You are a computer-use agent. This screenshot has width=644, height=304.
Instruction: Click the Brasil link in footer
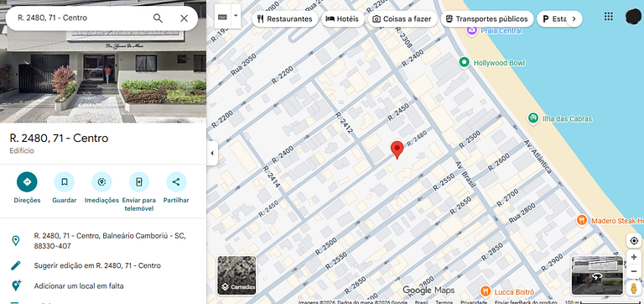coord(421,302)
